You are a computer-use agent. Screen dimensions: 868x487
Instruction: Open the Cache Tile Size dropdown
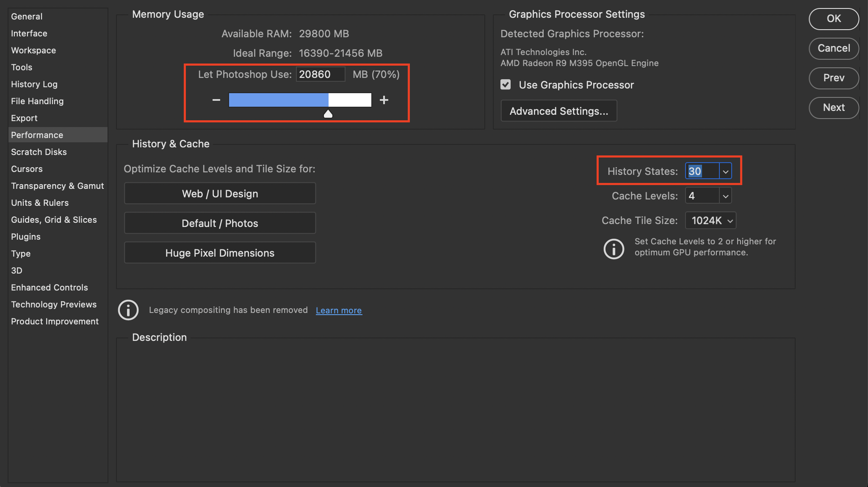[x=711, y=221]
